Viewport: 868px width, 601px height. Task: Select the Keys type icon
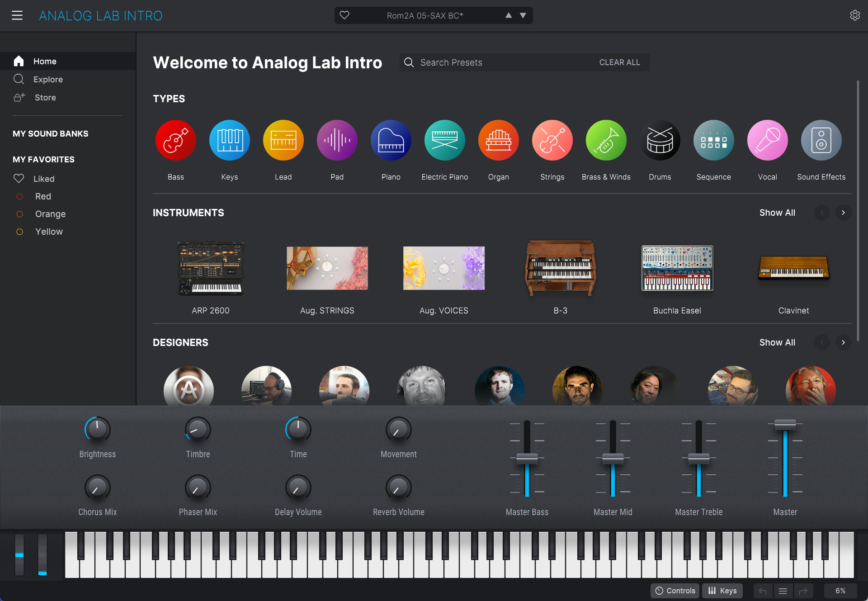[230, 140]
